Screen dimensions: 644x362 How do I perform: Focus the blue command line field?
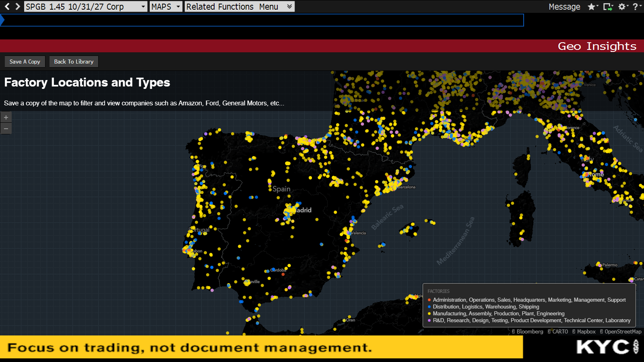(x=262, y=20)
